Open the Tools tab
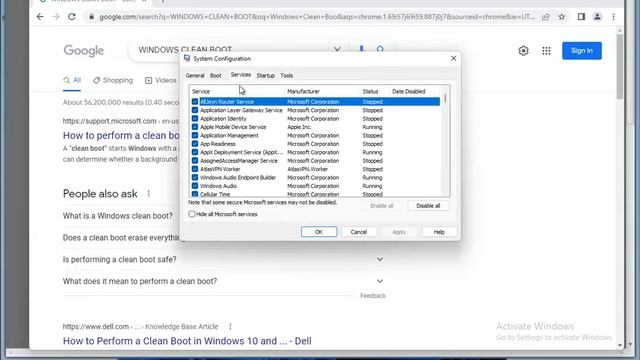The height and width of the screenshot is (360, 640). coord(287,76)
